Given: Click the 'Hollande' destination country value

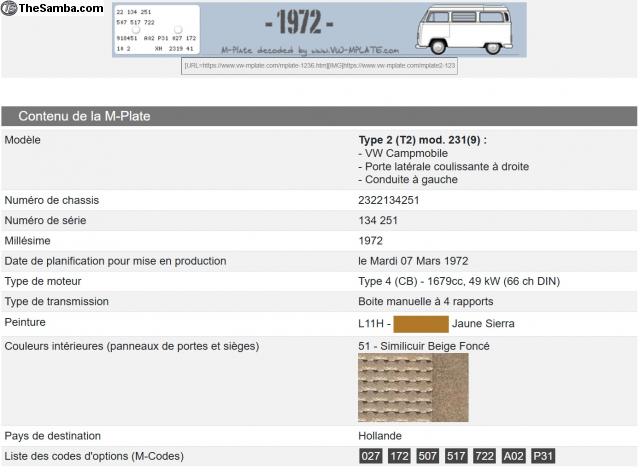Looking at the screenshot, I should point(380,436).
